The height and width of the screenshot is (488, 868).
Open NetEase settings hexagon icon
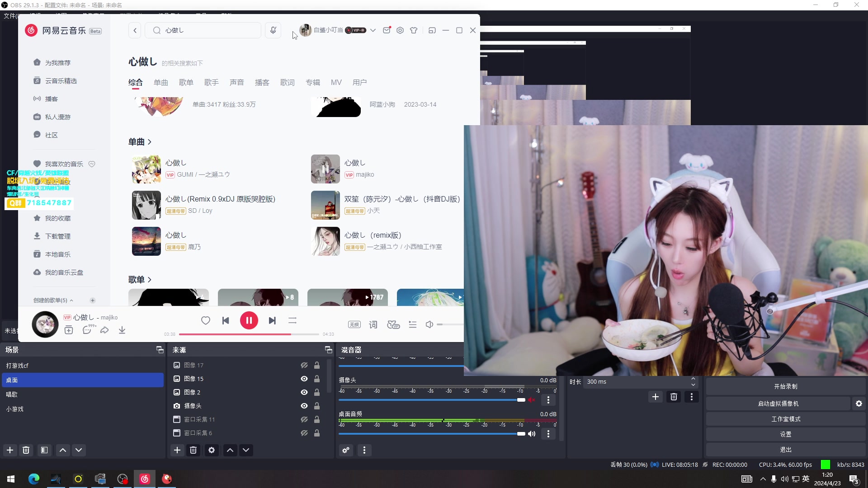pyautogui.click(x=400, y=30)
